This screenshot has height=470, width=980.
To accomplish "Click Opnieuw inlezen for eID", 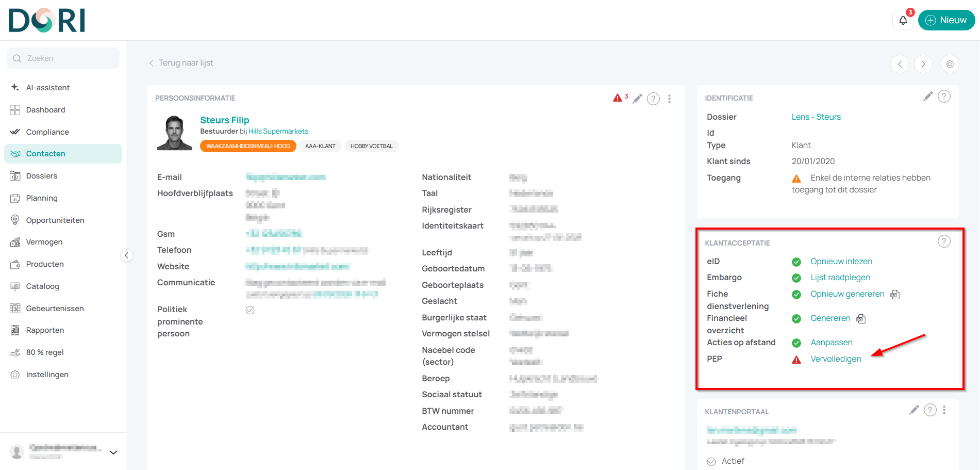I will pyautogui.click(x=841, y=262).
